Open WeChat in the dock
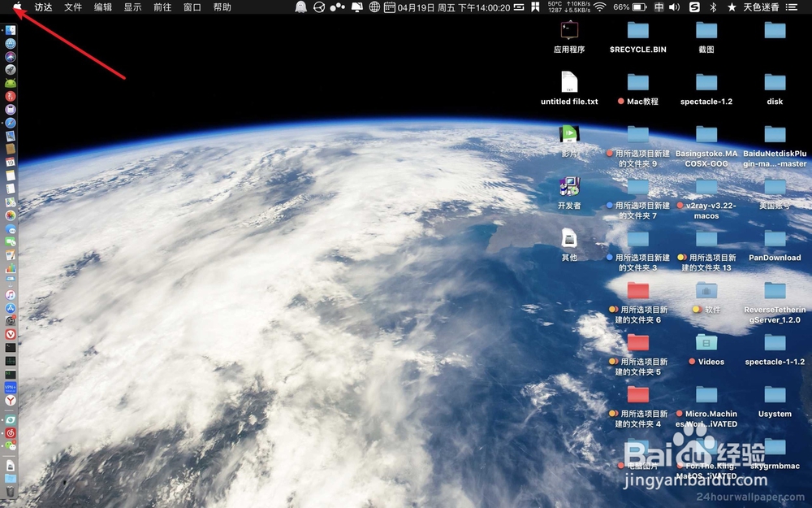The image size is (812, 508). 11,445
